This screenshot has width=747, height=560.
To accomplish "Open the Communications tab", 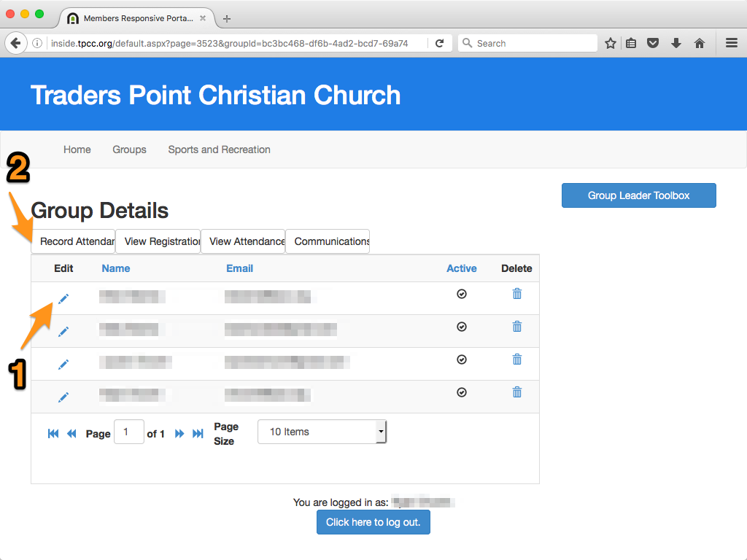I will (328, 241).
